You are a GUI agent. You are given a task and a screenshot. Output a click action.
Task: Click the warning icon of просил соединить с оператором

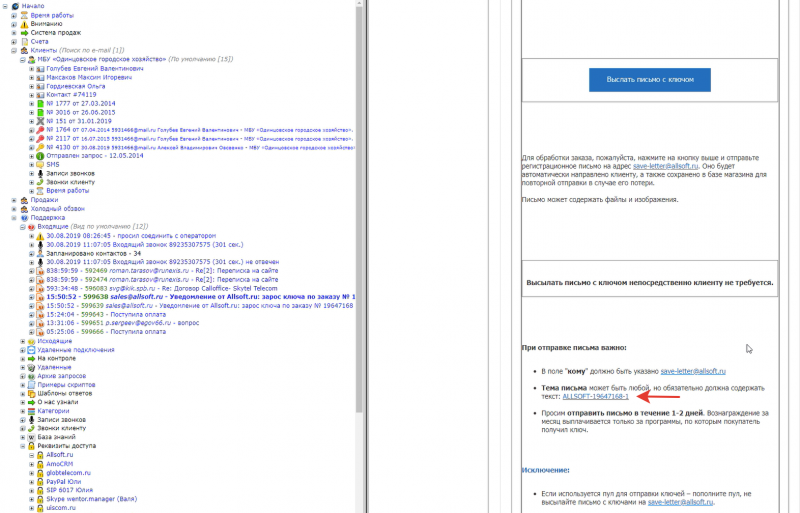pyautogui.click(x=40, y=236)
